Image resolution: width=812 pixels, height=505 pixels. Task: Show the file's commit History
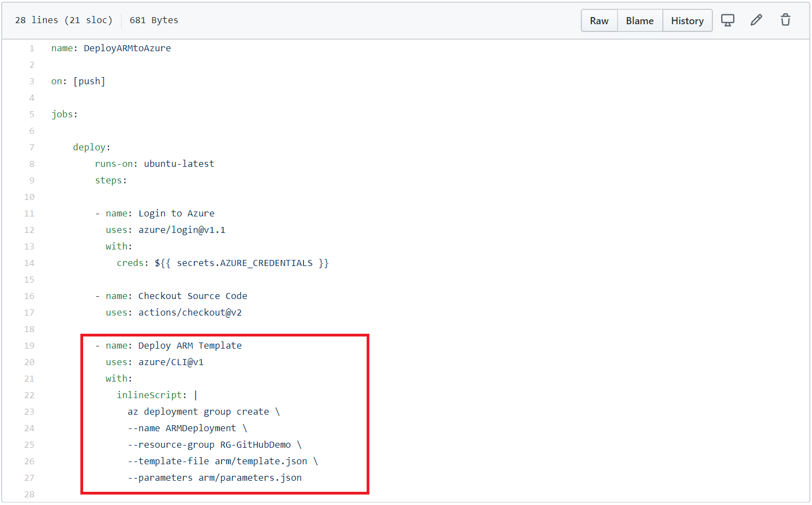[687, 20]
